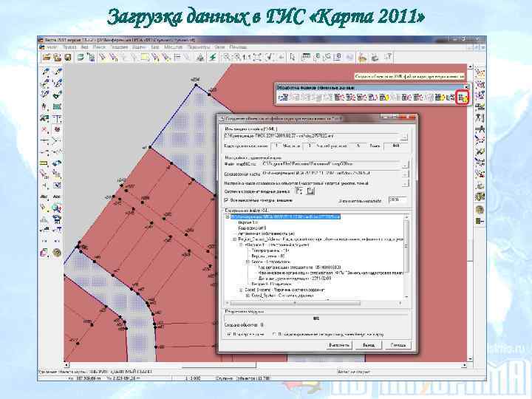
Task: Open browse button for map500.rsc classifier file
Action: click(406, 165)
